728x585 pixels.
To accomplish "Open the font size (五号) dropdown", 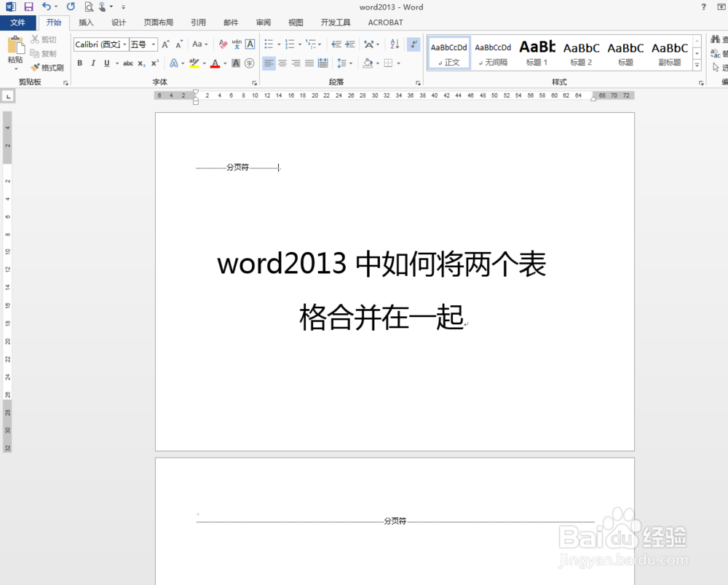I will pyautogui.click(x=154, y=44).
